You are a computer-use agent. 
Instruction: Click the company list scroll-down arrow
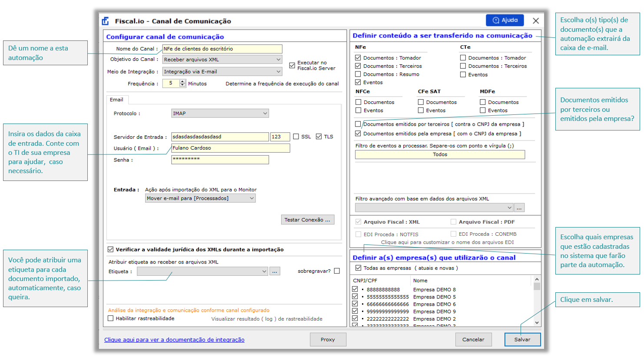[537, 323]
